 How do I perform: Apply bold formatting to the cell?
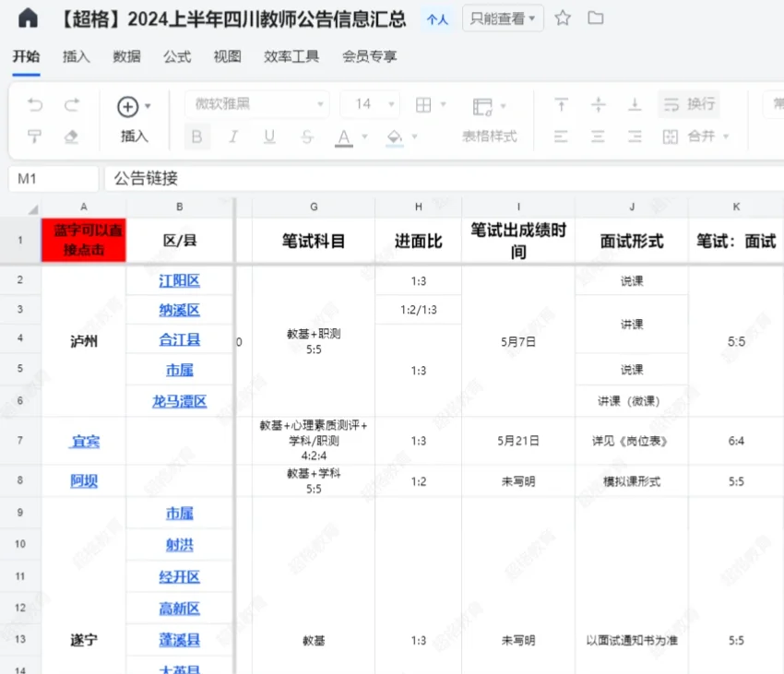pyautogui.click(x=196, y=136)
